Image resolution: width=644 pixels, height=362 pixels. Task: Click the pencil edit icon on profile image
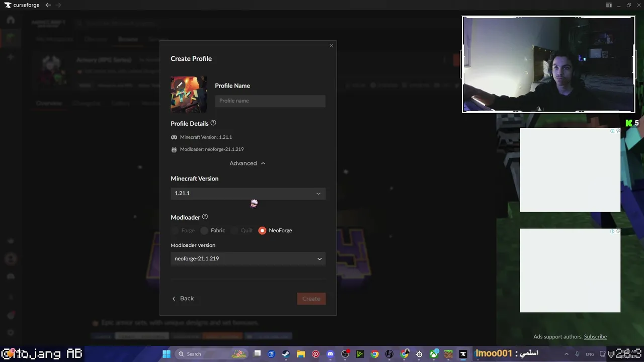tap(180, 85)
